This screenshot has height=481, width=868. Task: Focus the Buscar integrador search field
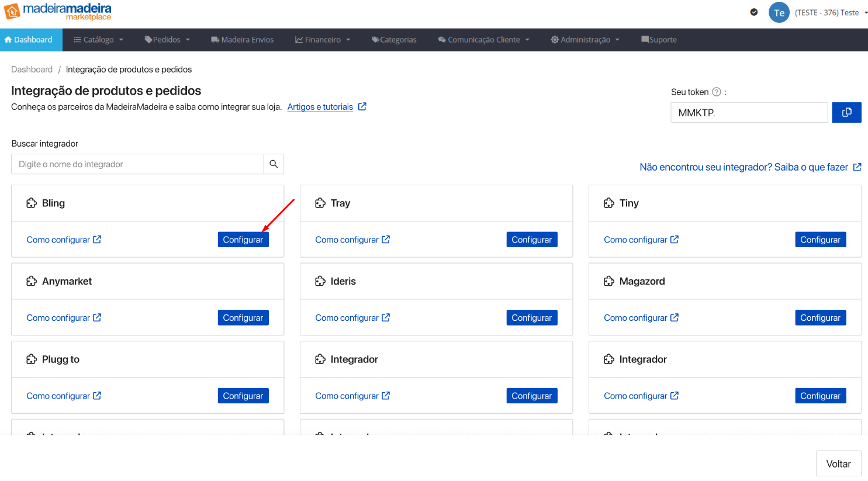137,164
